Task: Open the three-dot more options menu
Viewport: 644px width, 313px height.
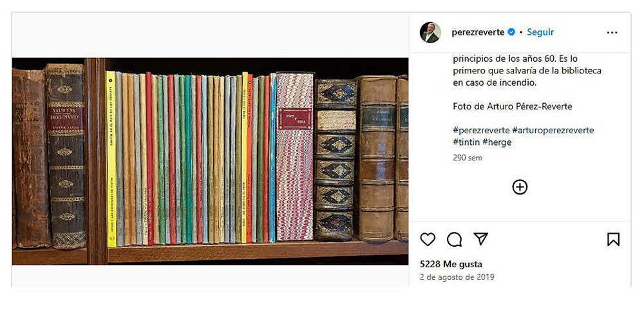Action: (x=612, y=33)
